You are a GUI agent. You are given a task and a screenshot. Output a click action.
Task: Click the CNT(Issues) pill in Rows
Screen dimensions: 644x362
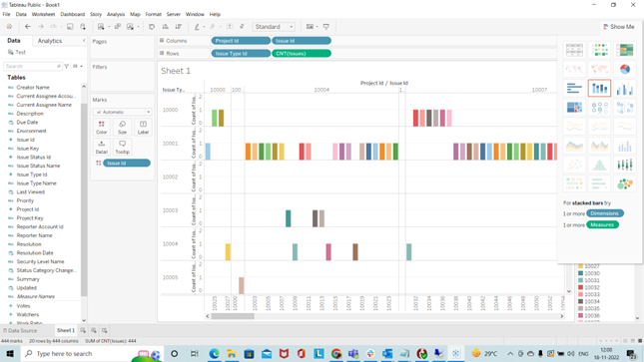[x=302, y=54]
